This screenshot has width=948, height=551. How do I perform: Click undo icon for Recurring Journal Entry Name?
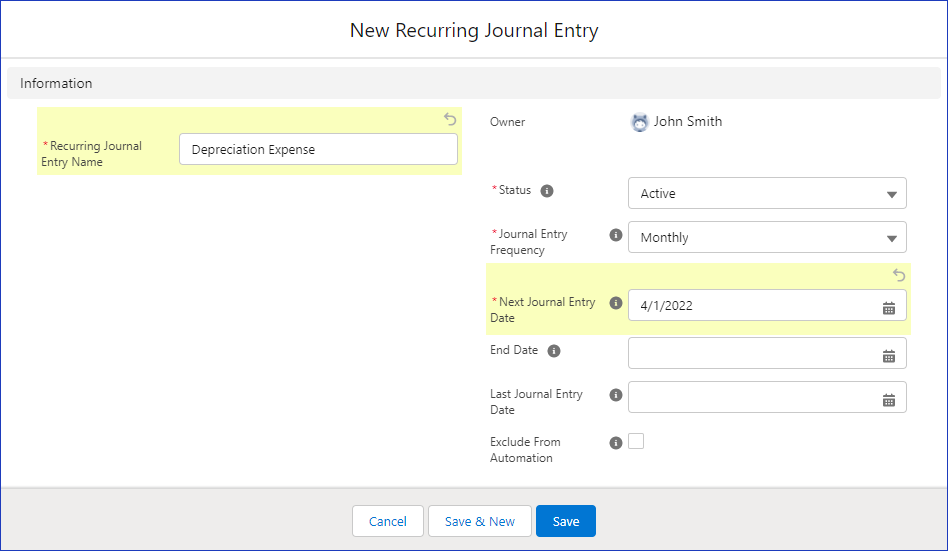450,119
